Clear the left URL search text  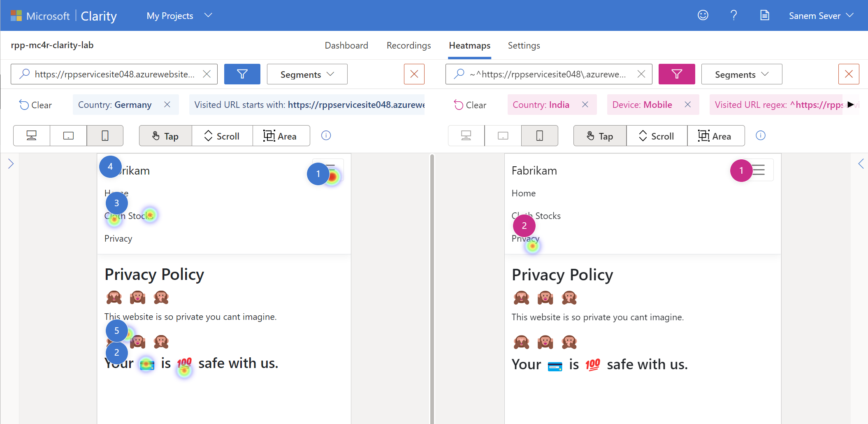click(x=207, y=74)
